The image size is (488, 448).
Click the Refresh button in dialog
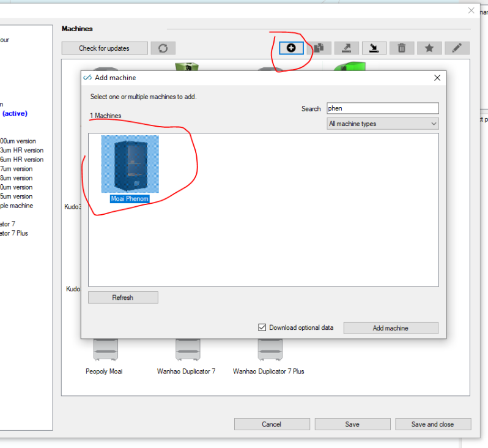coord(123,297)
